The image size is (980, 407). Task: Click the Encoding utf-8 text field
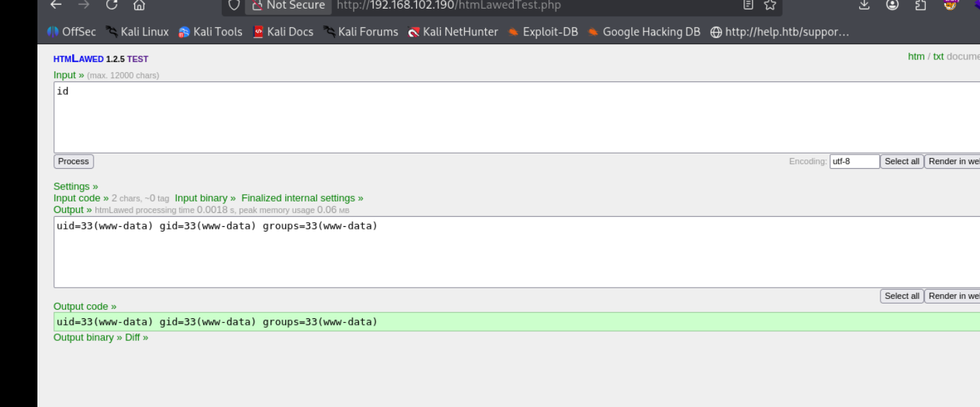pyautogui.click(x=854, y=161)
